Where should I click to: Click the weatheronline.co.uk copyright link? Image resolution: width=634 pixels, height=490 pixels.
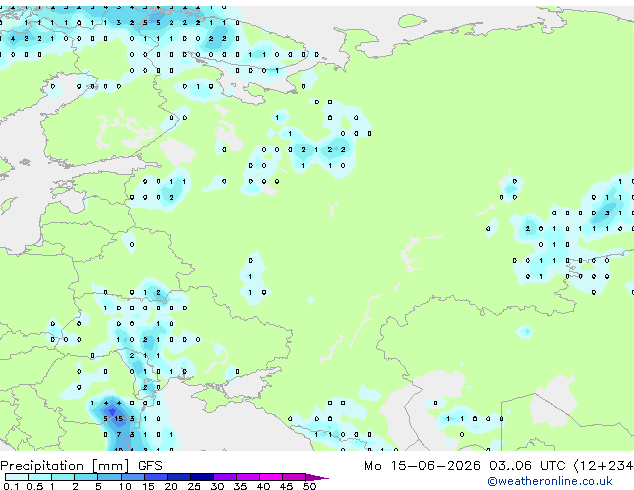click(550, 481)
